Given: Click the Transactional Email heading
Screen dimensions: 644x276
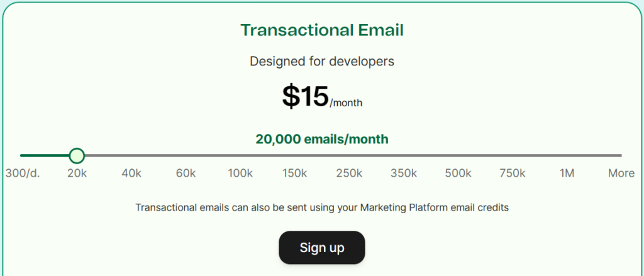Looking at the screenshot, I should [322, 30].
